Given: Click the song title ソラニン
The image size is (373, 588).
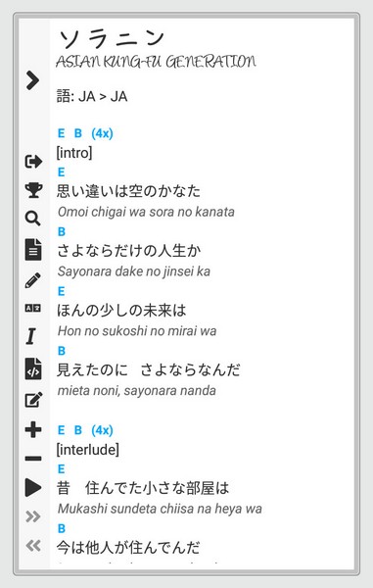Looking at the screenshot, I should click(112, 38).
